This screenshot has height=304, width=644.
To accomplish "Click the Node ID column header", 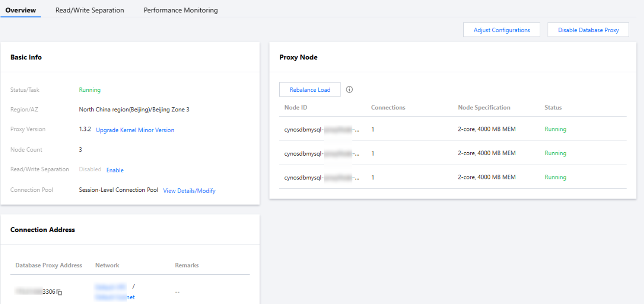I will (296, 108).
